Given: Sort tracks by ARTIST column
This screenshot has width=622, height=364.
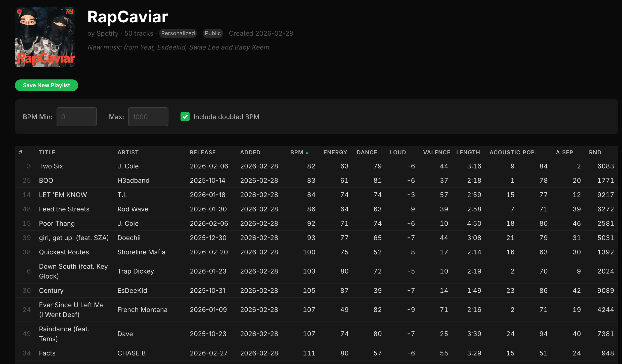Looking at the screenshot, I should point(128,153).
